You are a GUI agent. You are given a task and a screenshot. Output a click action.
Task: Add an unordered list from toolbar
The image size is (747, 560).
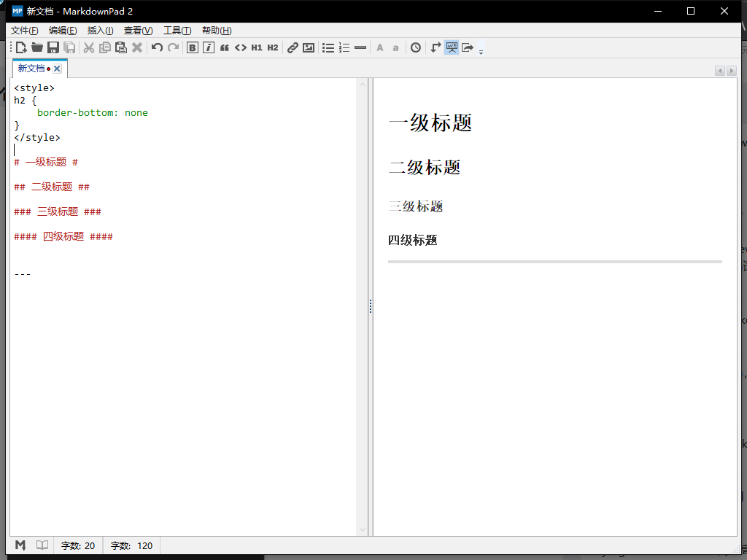(x=328, y=48)
